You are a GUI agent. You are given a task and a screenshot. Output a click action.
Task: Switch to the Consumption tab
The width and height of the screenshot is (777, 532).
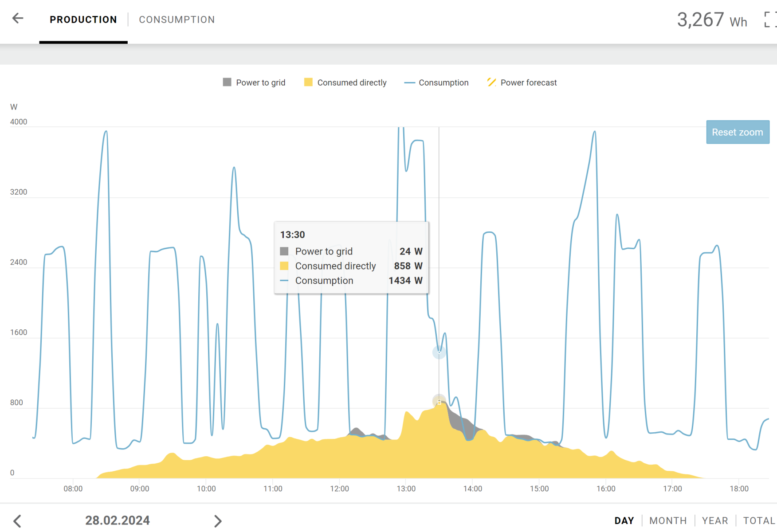click(x=177, y=20)
